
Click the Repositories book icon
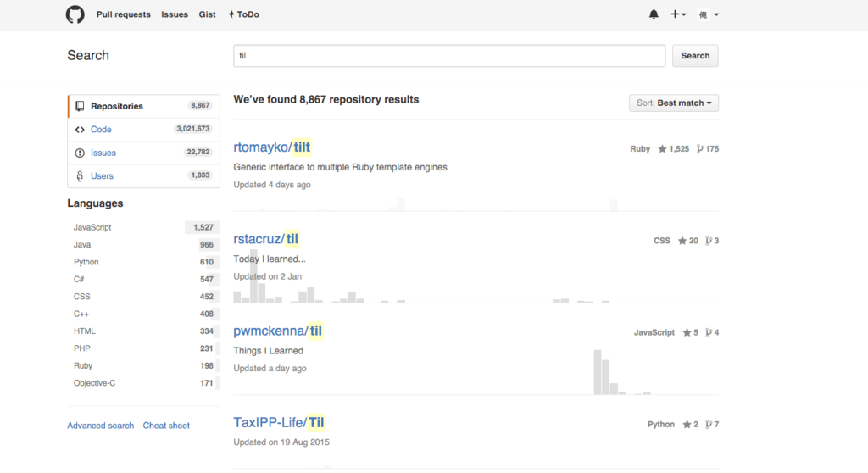80,106
